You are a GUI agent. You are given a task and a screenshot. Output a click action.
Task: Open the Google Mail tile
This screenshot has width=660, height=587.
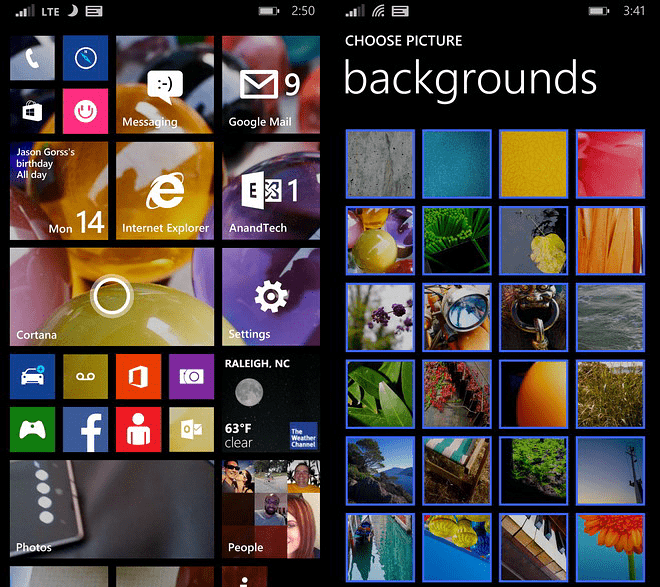[x=271, y=85]
